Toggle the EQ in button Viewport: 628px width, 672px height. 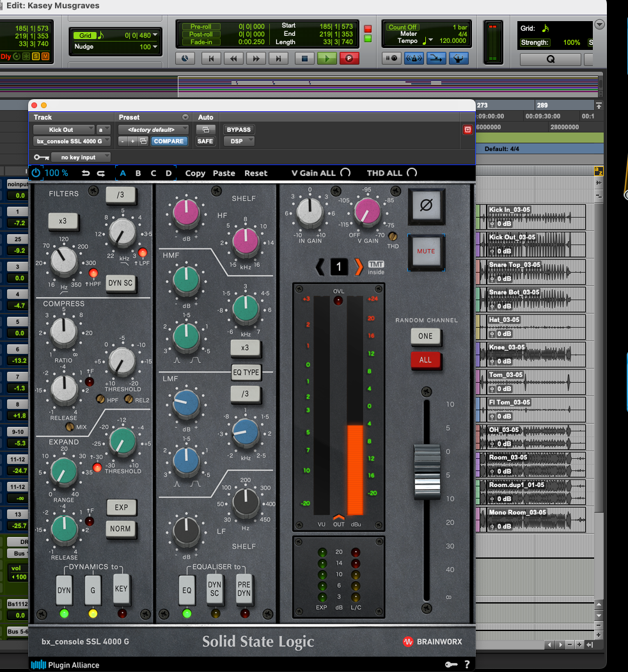click(187, 590)
